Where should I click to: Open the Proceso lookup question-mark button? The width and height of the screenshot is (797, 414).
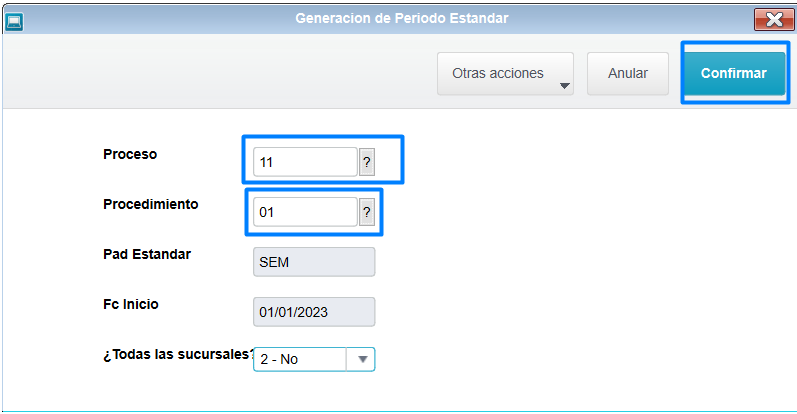[x=366, y=162]
